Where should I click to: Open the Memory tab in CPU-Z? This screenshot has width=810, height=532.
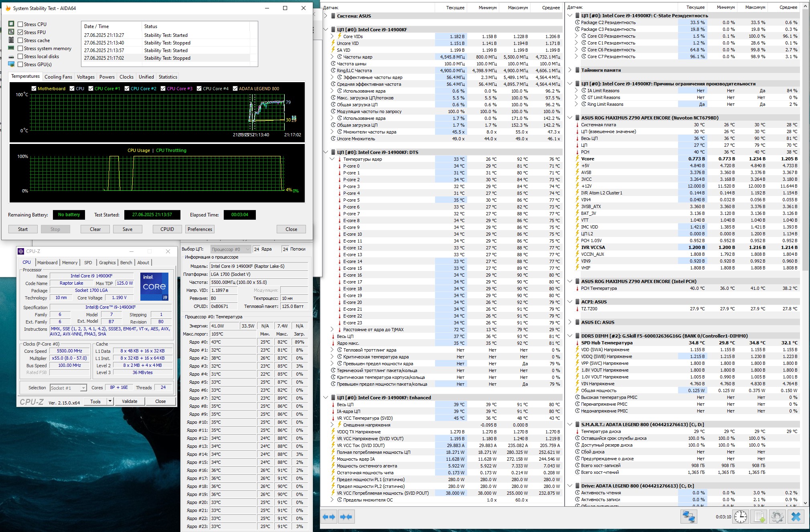pos(70,263)
